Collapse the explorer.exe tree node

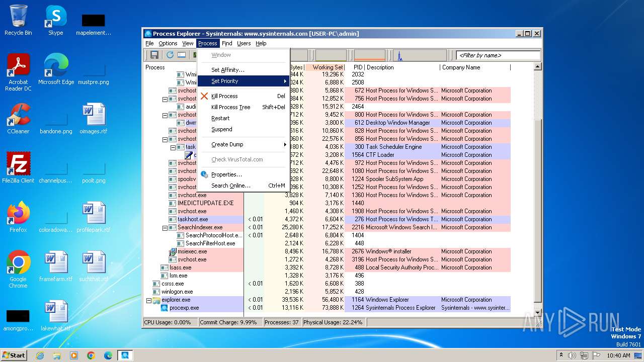pos(148,300)
